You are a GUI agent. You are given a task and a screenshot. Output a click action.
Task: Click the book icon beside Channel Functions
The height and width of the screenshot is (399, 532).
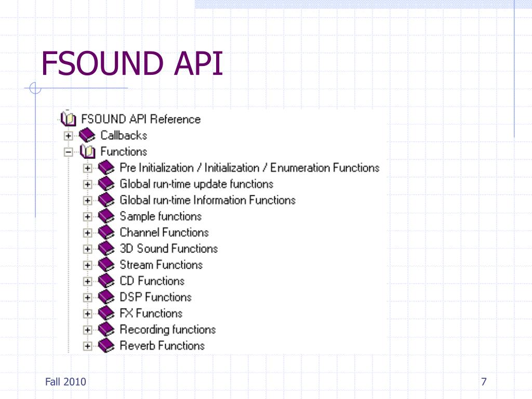(106, 232)
